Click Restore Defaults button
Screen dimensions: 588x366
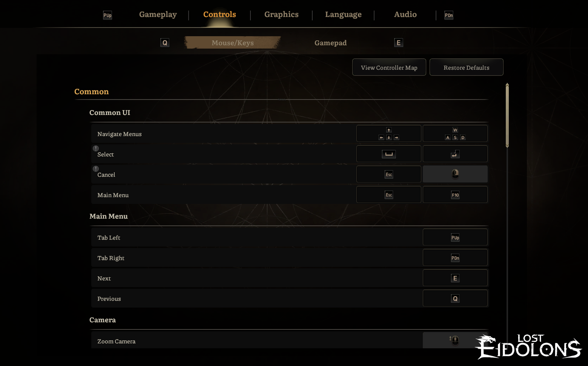click(466, 67)
